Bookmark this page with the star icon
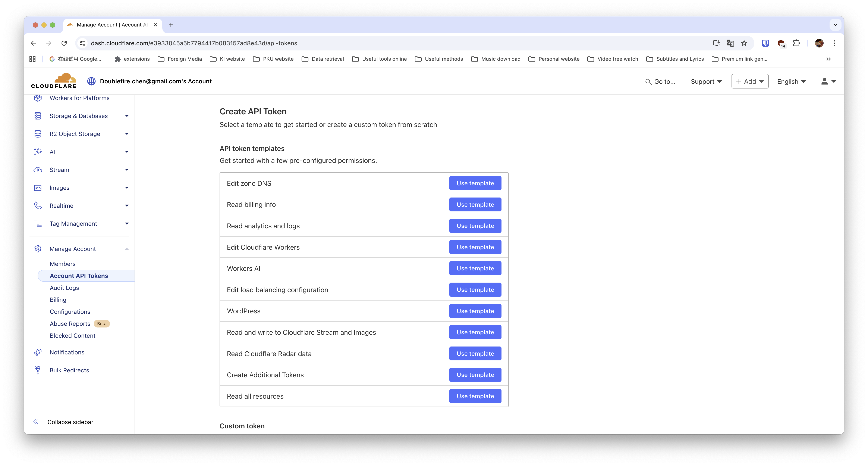The width and height of the screenshot is (868, 466). pos(744,43)
